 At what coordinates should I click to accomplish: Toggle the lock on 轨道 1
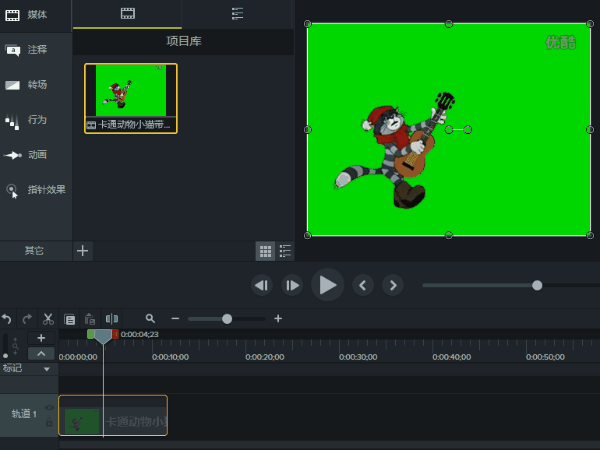(x=49, y=422)
